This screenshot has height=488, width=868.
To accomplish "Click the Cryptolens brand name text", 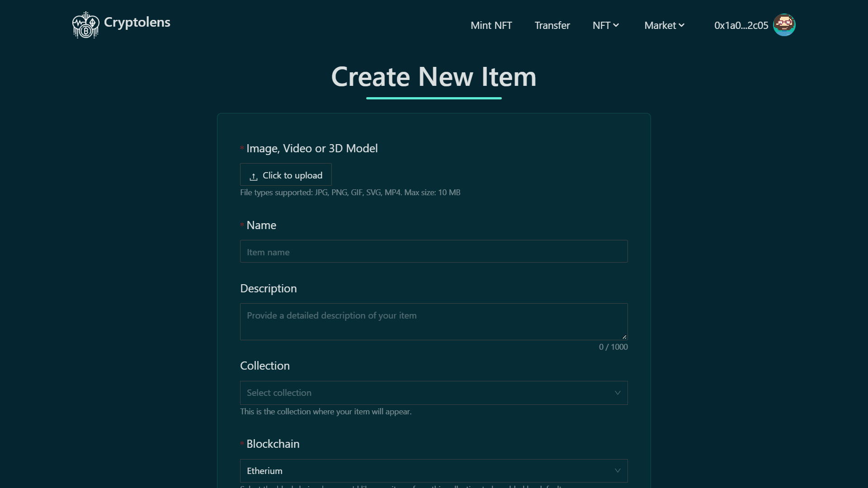I will [x=137, y=22].
